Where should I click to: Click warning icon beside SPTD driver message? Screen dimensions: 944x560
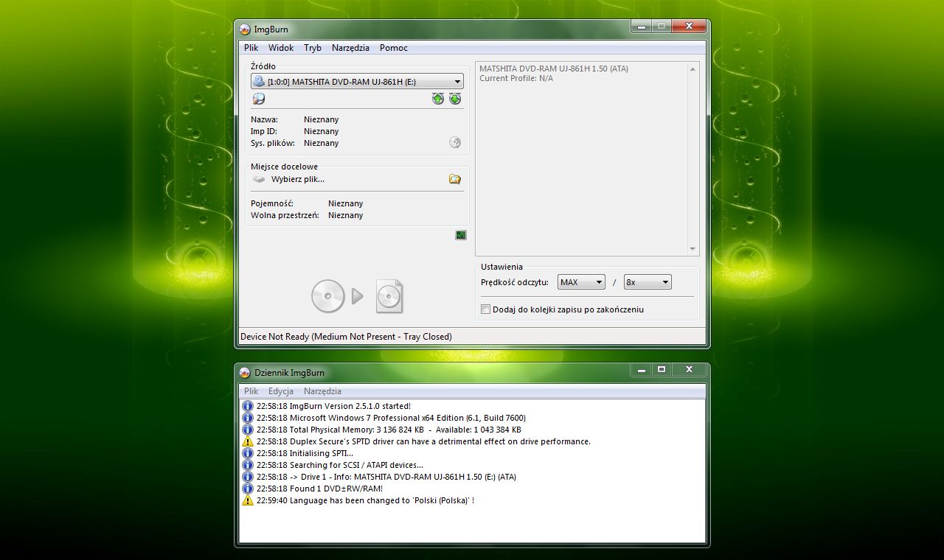tap(248, 441)
